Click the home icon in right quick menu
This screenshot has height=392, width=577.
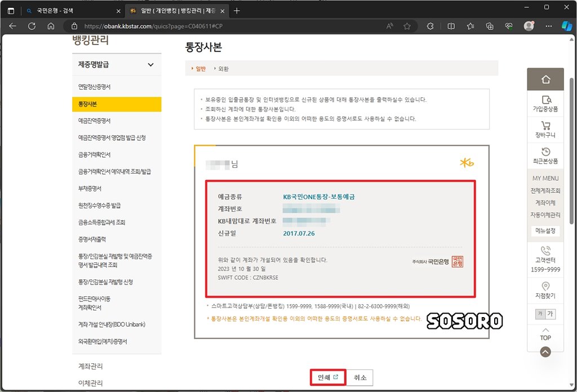pos(545,79)
